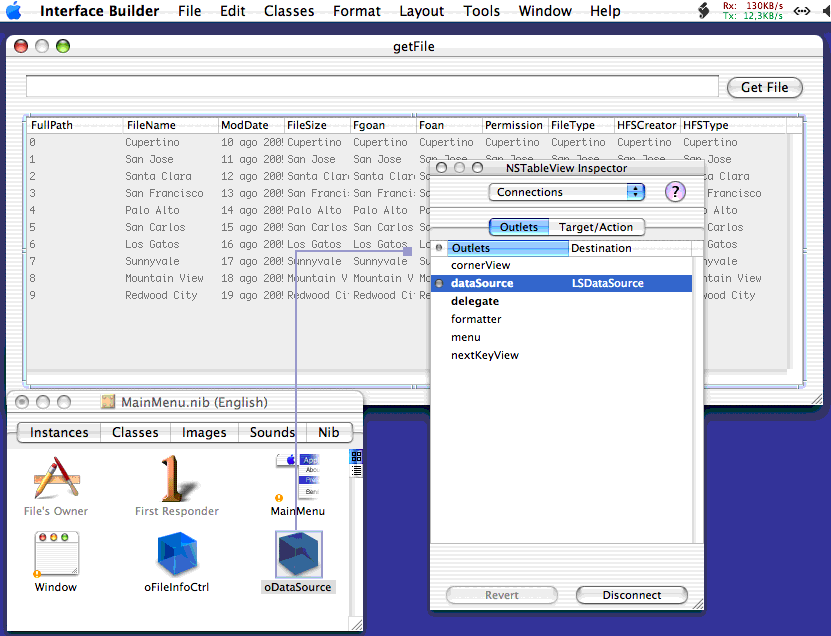Click the Disconnect button
The height and width of the screenshot is (636, 831).
pyautogui.click(x=631, y=595)
